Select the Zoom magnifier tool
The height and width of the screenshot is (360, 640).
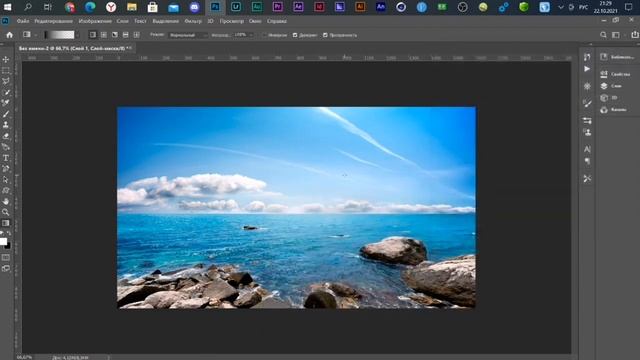click(x=6, y=212)
